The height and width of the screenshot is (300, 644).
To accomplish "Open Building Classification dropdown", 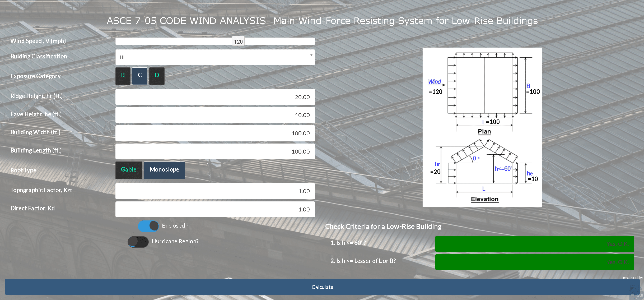I will (215, 57).
